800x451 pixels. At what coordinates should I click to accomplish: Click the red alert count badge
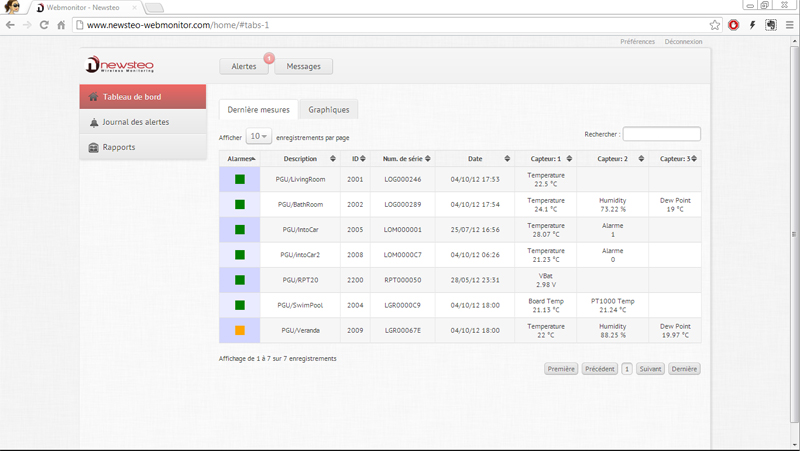click(x=269, y=58)
